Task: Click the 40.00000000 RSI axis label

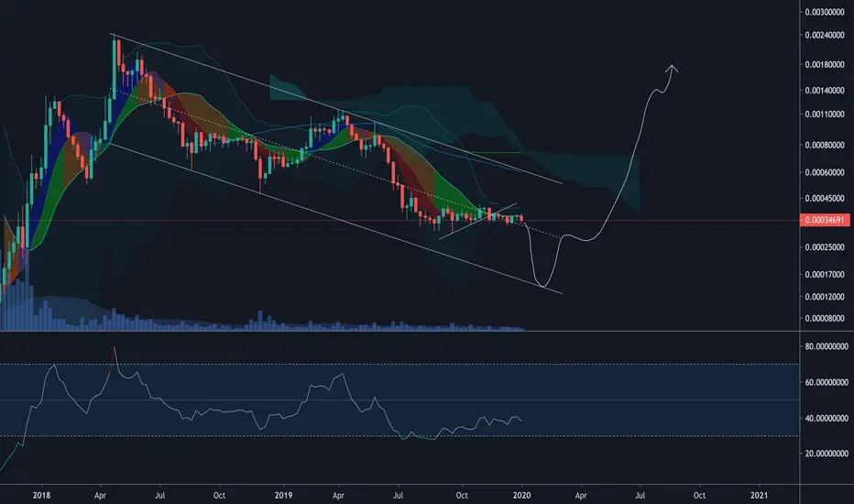Action: click(x=827, y=419)
